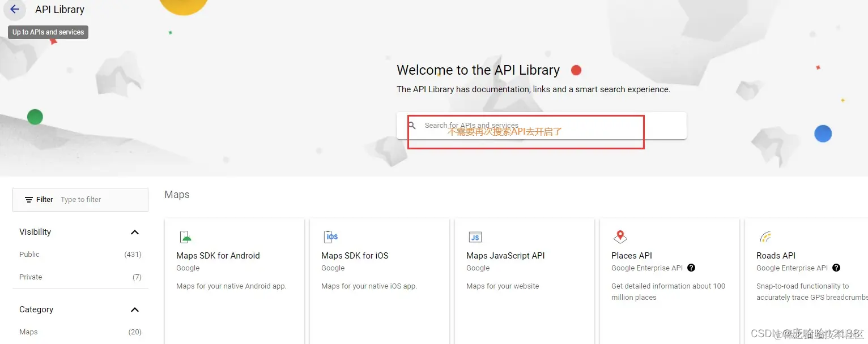Click the Snap-to-road functionality description
Screen dimensions: 868x344
[812, 292]
